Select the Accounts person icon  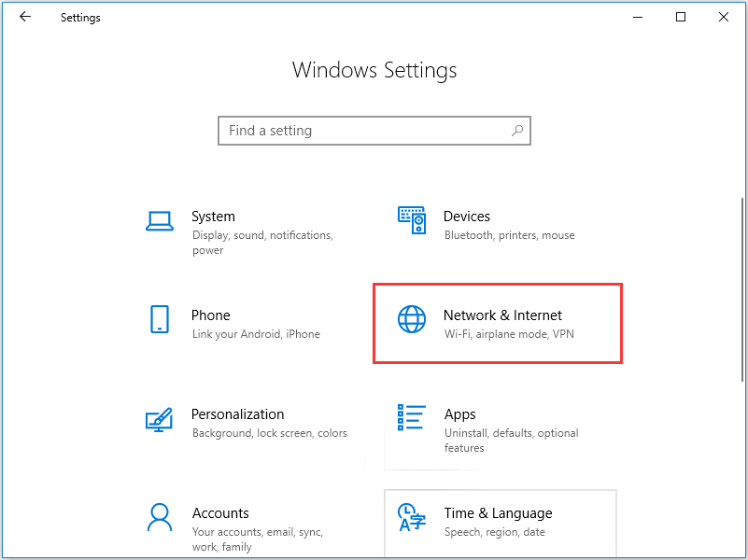(160, 517)
